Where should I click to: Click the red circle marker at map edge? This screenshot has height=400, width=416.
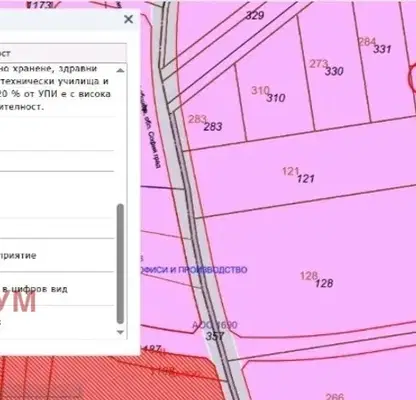(x=412, y=78)
